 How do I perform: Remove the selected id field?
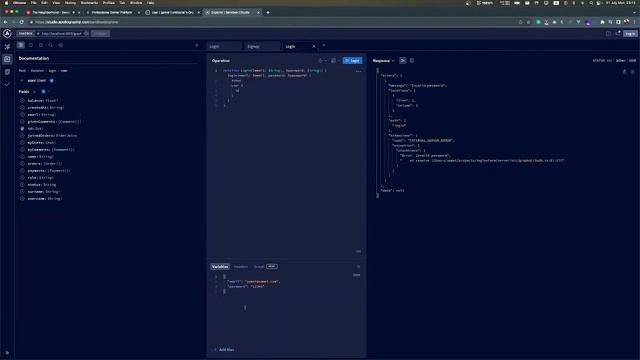tap(22, 129)
